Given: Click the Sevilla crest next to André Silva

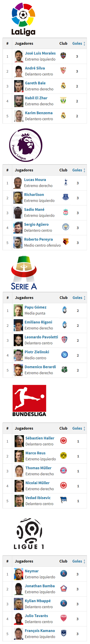Looking at the screenshot, I should click(x=63, y=71).
